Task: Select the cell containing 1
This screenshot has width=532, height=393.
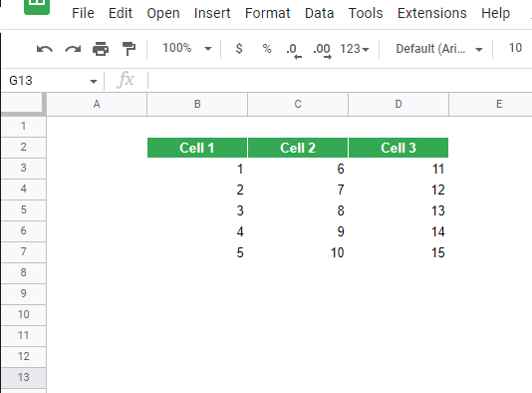Action: coord(197,169)
